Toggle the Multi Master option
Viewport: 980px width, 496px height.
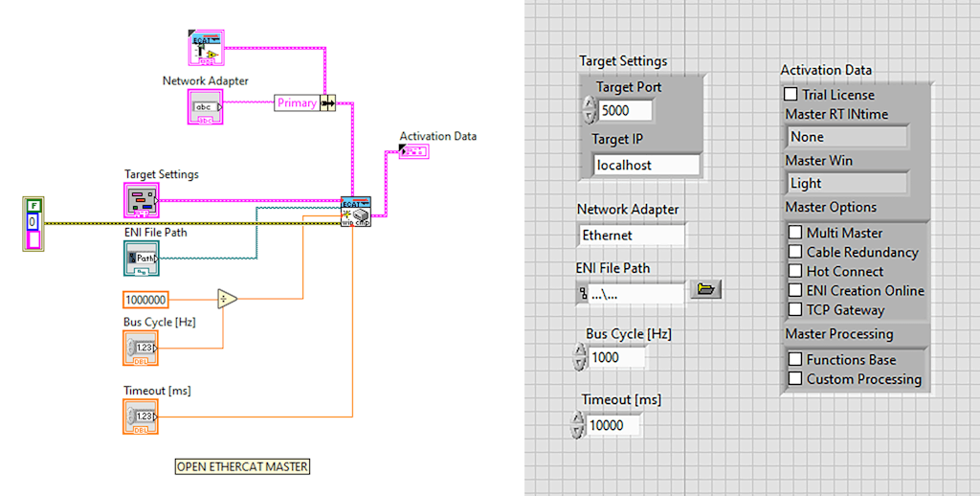pos(795,232)
